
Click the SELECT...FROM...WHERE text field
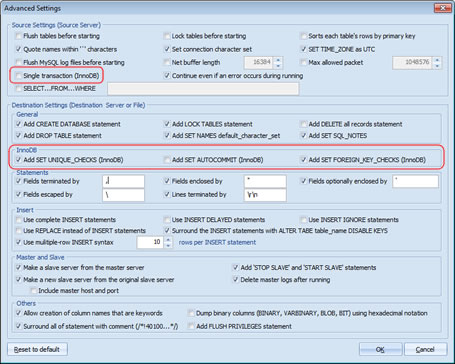(203, 89)
